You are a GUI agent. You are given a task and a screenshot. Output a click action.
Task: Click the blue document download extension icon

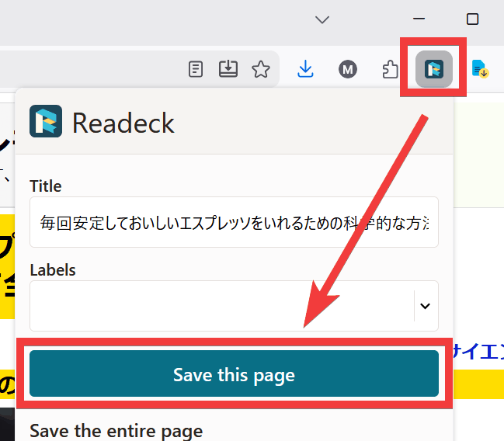point(480,69)
